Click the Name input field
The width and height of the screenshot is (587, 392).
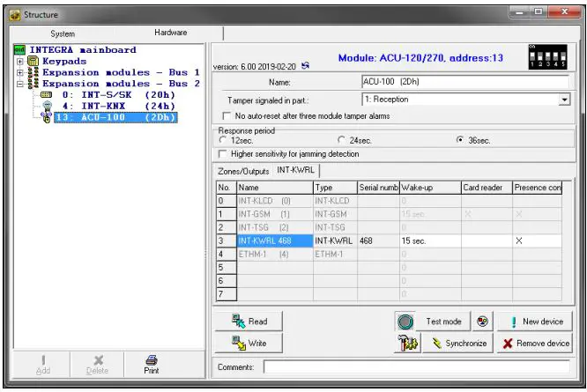465,82
